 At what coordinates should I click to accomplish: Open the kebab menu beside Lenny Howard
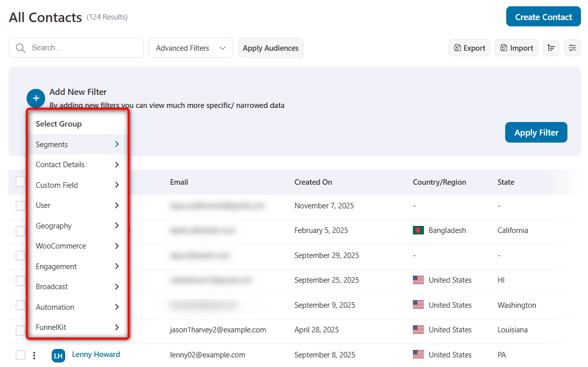[x=34, y=354]
